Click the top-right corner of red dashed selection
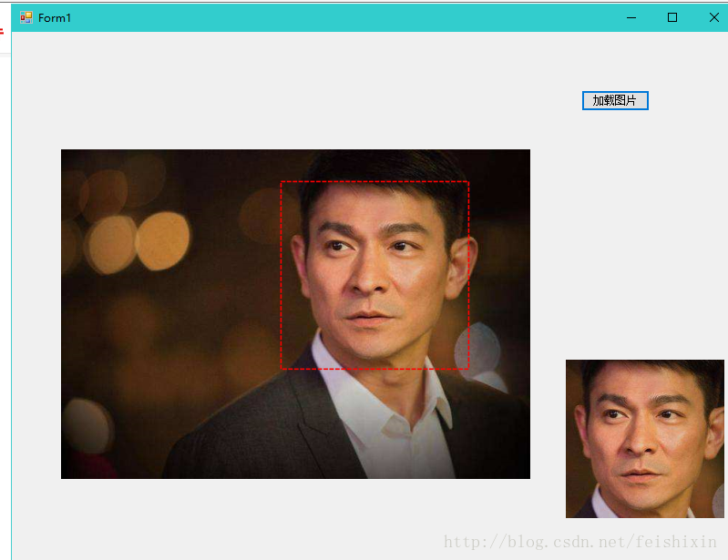 click(x=469, y=181)
